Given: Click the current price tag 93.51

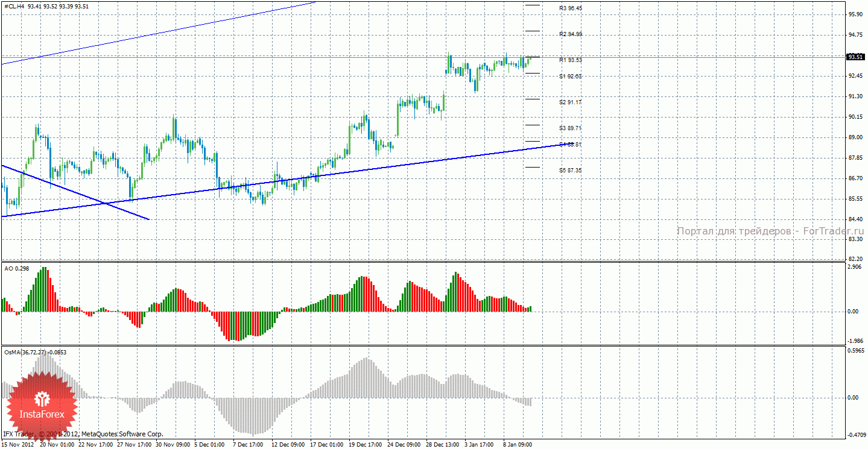Looking at the screenshot, I should coord(856,57).
